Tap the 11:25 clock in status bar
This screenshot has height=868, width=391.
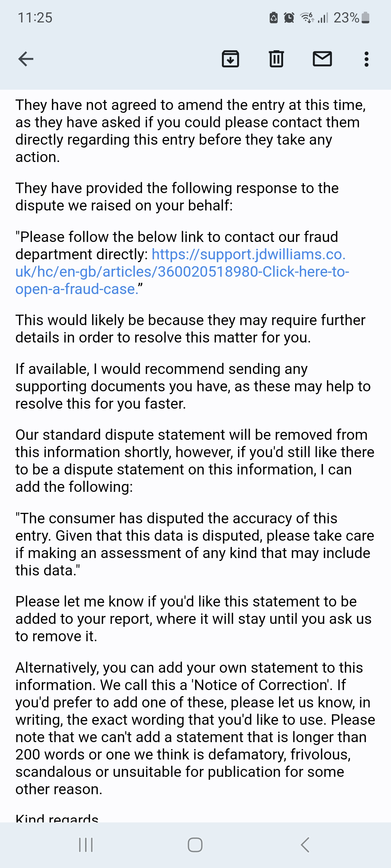click(x=35, y=18)
